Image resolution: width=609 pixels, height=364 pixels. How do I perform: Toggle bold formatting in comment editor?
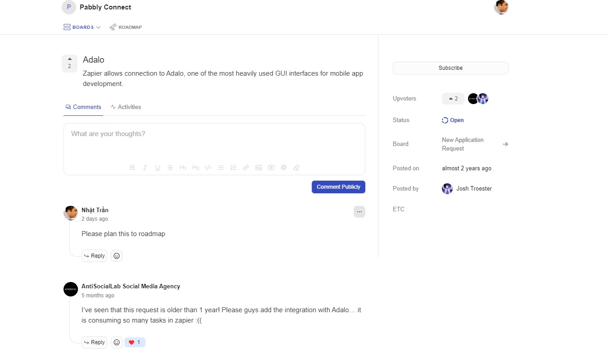132,168
